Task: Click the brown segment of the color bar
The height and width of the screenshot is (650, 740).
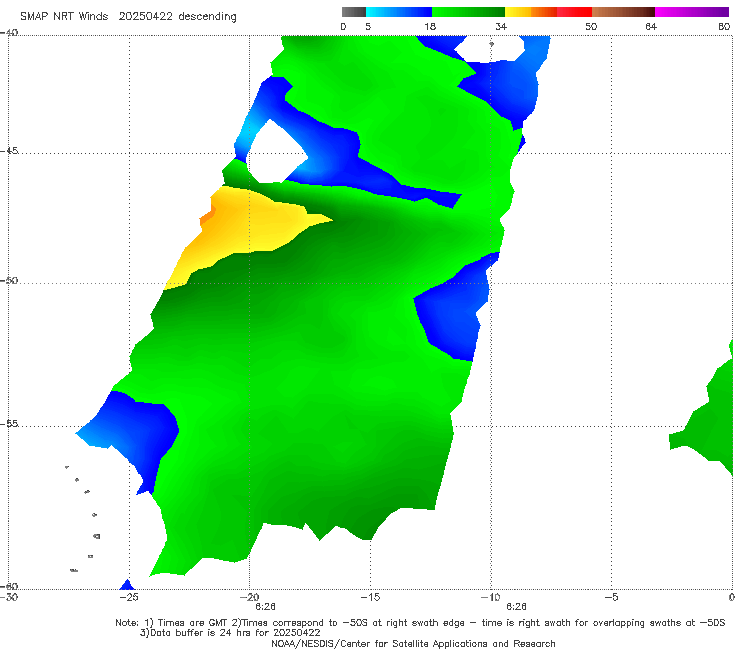Action: click(623, 12)
